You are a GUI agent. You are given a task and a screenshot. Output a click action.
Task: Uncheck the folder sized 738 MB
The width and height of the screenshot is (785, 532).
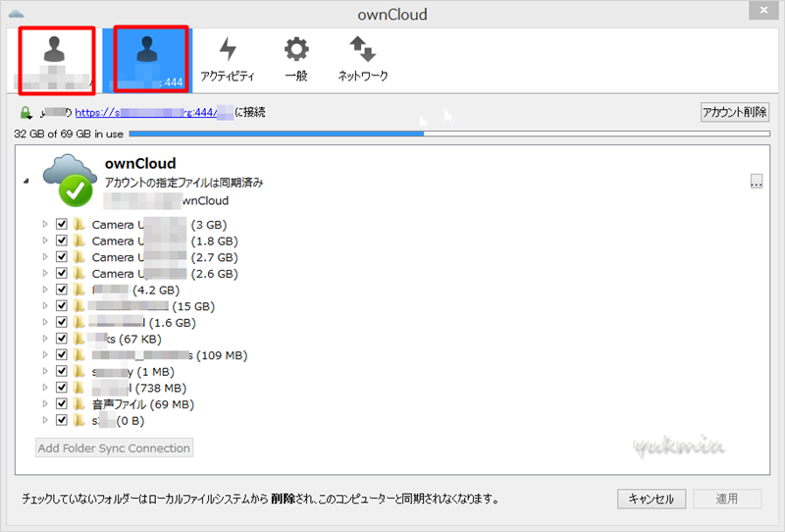point(62,388)
